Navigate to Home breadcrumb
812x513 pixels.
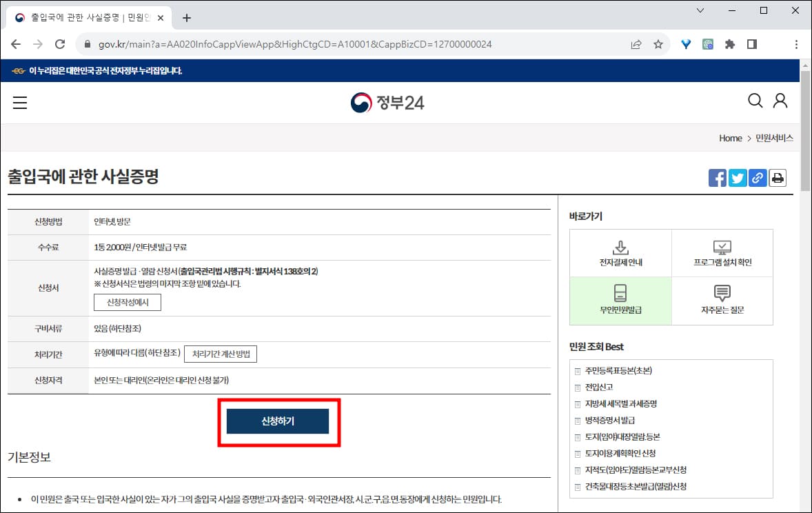730,138
